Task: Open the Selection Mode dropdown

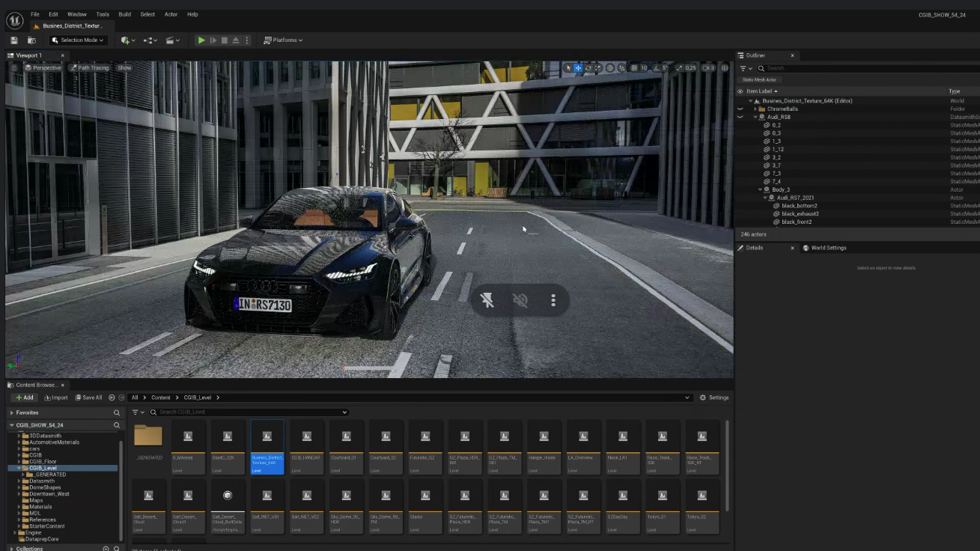Action: coord(78,40)
